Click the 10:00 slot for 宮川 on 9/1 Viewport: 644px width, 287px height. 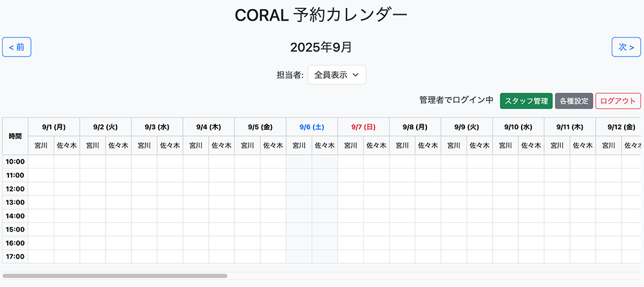click(41, 162)
